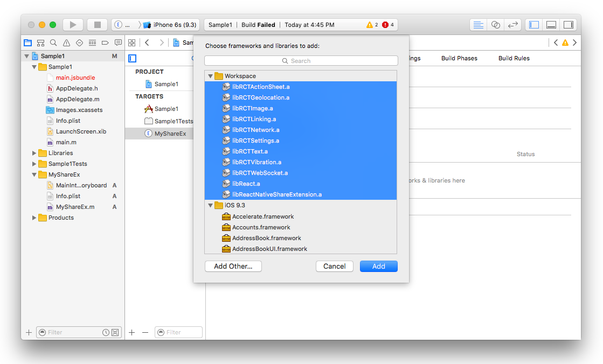Open MyShareEx.m file
The image size is (603, 364).
(x=75, y=207)
